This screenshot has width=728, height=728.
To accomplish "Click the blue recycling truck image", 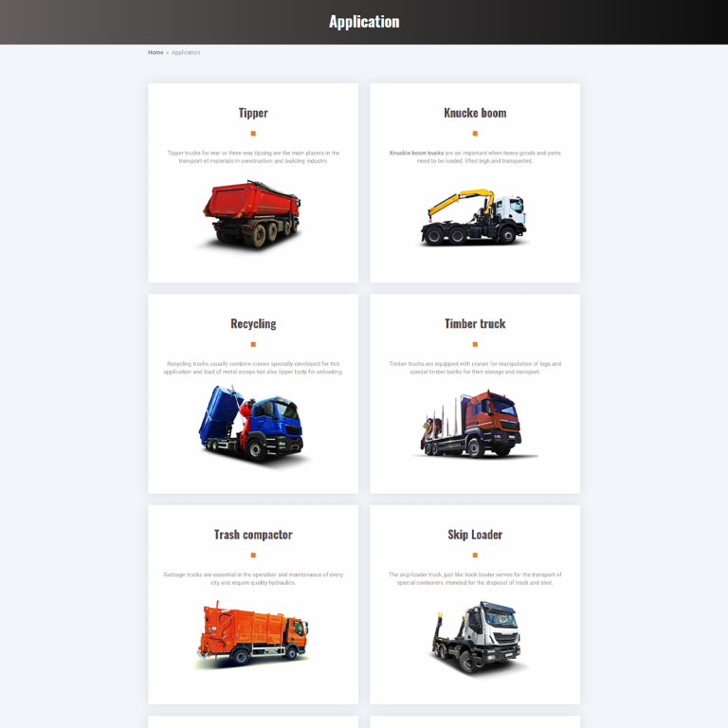I will 252,425.
